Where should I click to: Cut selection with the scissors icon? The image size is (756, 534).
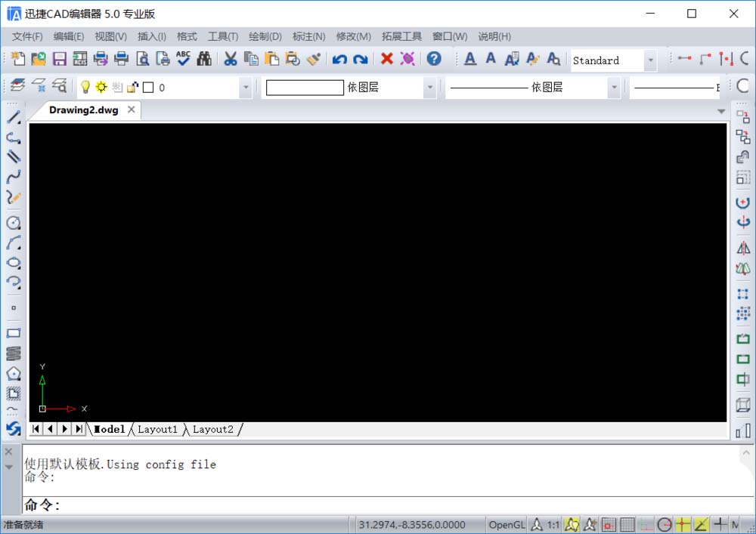pos(231,59)
